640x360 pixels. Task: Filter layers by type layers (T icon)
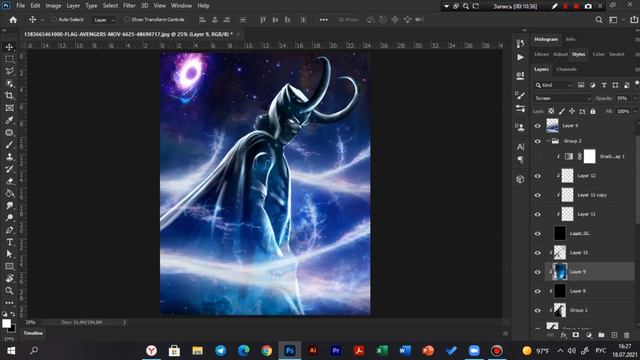604,85
